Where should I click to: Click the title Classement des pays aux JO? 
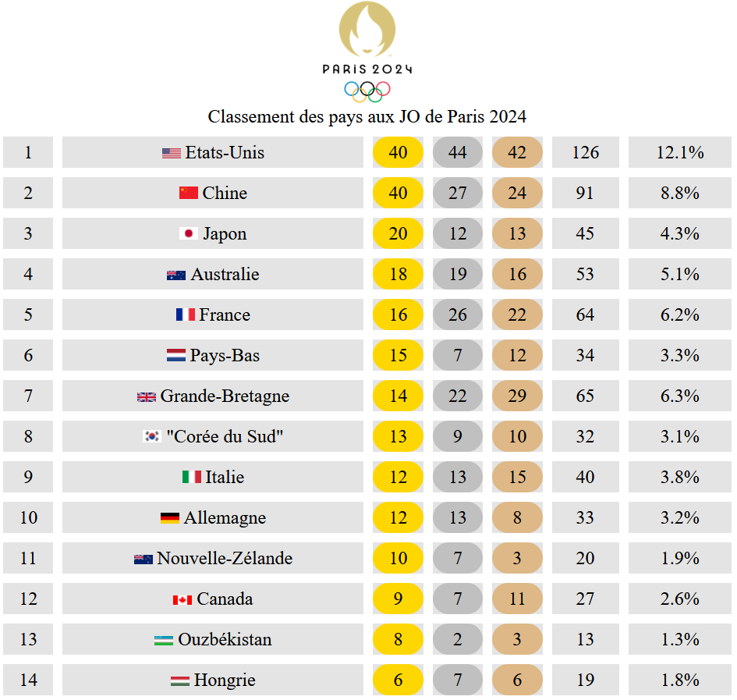coord(367,117)
